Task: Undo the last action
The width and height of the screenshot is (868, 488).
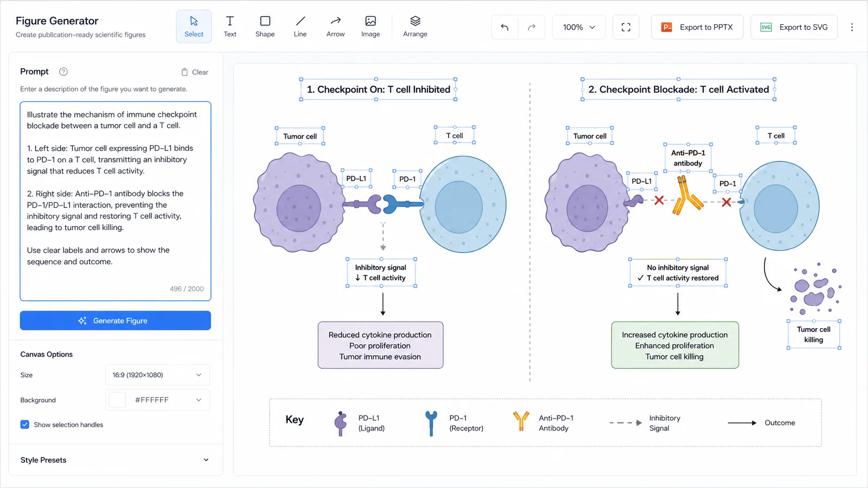Action: [505, 27]
